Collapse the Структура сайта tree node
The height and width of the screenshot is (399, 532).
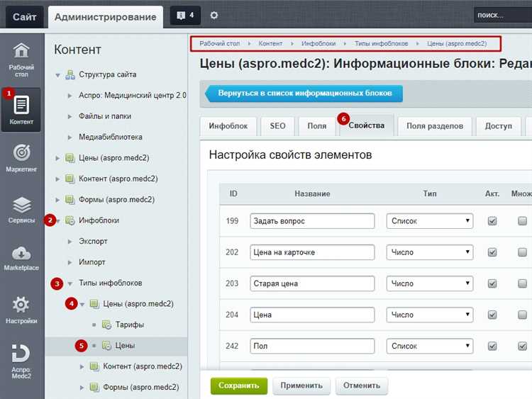[x=57, y=75]
